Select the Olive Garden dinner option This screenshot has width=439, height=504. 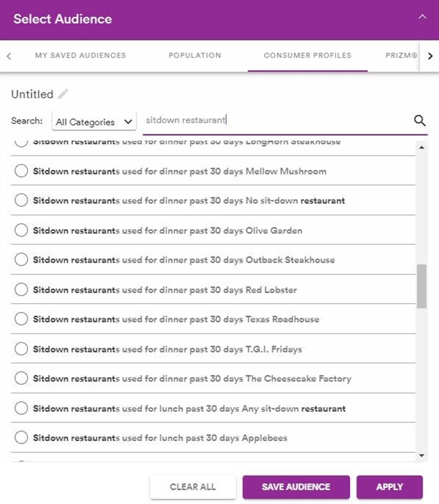pos(21,230)
